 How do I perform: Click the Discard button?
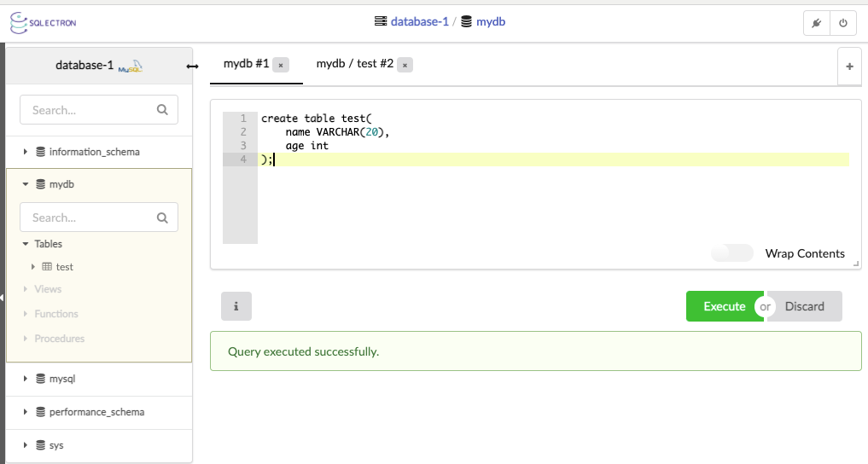tap(805, 306)
